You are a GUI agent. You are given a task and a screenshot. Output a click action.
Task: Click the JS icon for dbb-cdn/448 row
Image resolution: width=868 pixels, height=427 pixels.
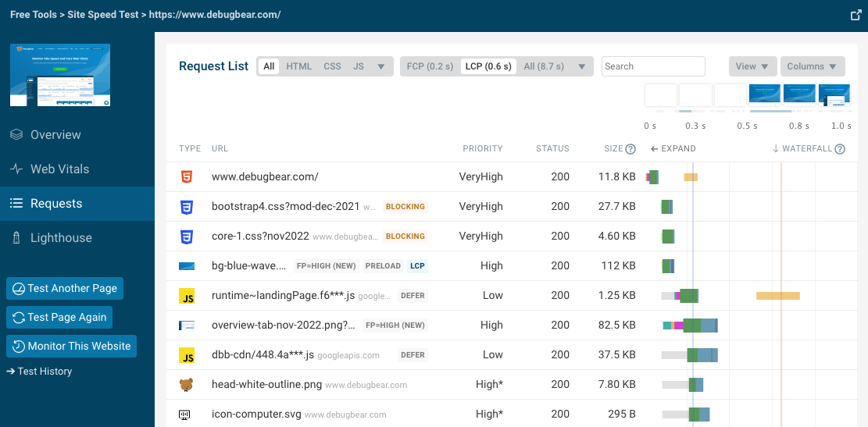pos(187,355)
